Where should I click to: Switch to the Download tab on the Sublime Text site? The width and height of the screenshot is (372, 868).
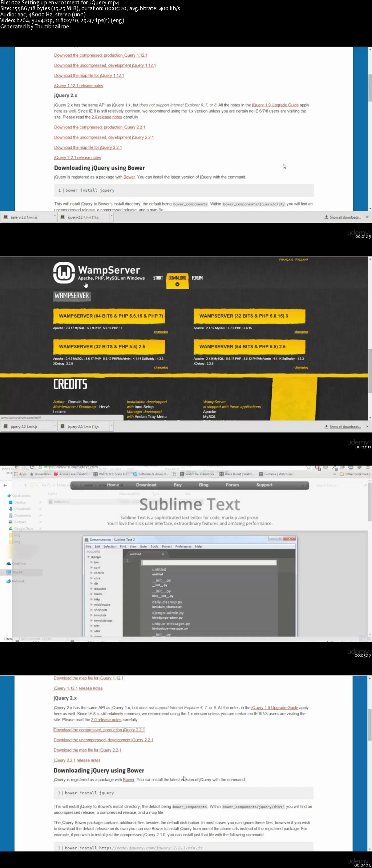pyautogui.click(x=146, y=485)
